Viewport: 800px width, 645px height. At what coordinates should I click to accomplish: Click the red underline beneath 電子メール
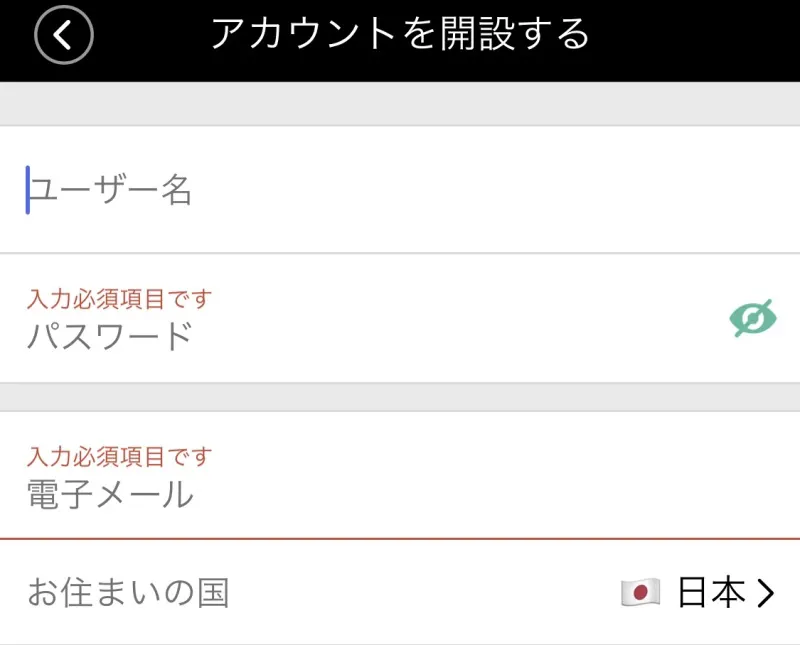coord(400,539)
